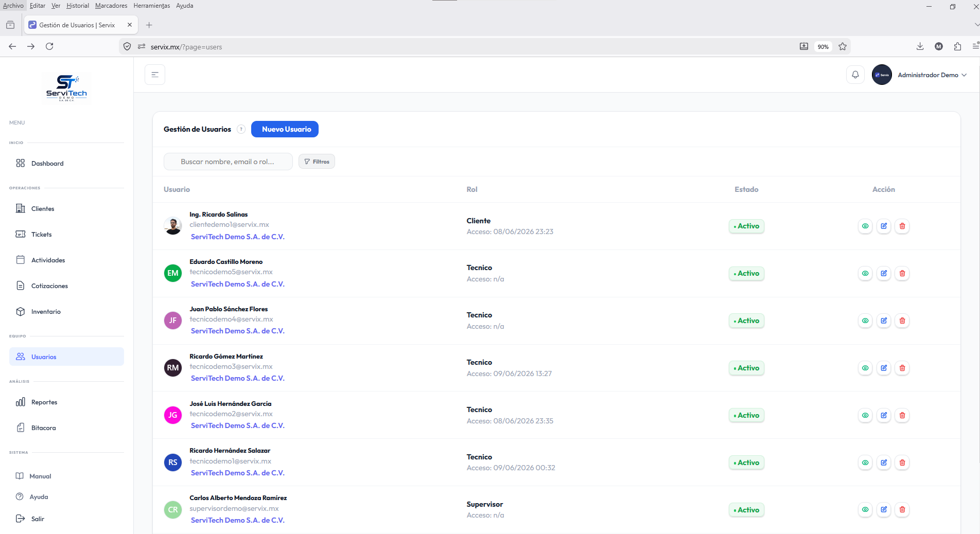Open the Archivo browser menu
980x534 pixels.
click(13, 6)
